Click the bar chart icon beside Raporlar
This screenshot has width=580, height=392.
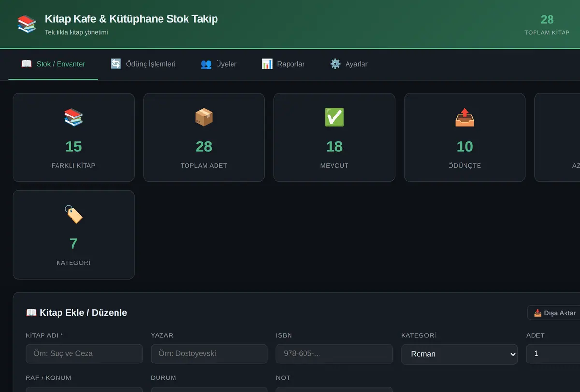[x=267, y=64]
